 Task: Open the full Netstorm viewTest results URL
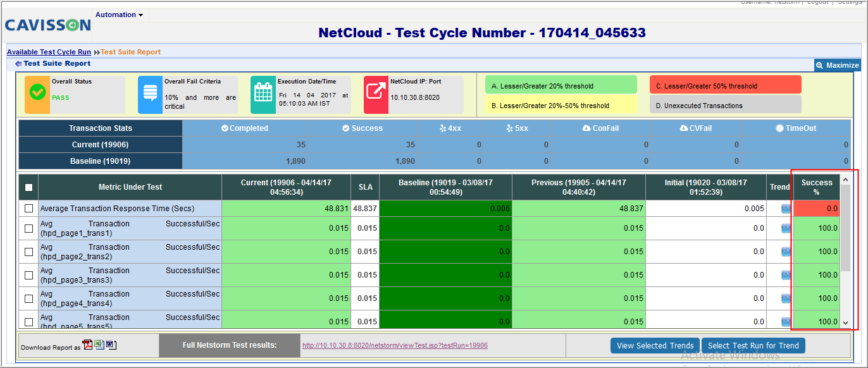(395, 345)
